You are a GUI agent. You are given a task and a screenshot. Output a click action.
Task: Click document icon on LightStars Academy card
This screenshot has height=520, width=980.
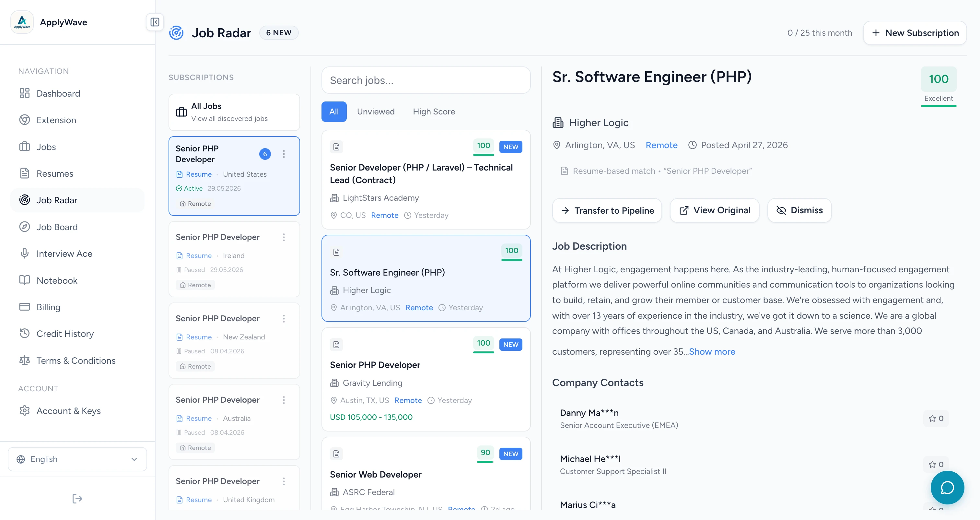coord(336,147)
